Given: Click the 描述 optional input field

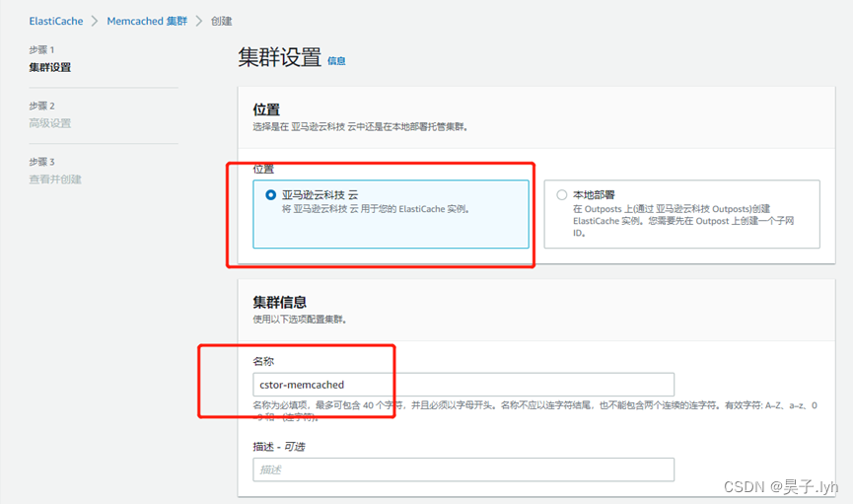Looking at the screenshot, I should (463, 469).
